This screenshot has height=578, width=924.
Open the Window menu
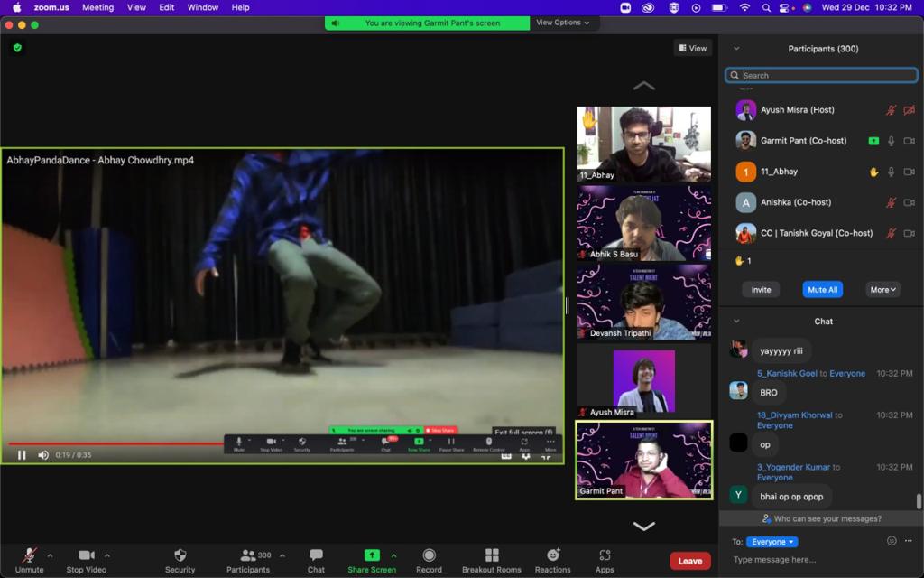tap(203, 7)
